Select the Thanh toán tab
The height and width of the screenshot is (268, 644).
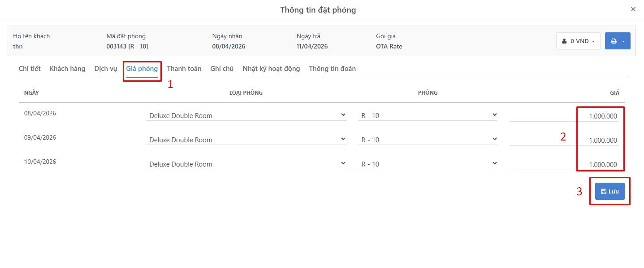[184, 69]
